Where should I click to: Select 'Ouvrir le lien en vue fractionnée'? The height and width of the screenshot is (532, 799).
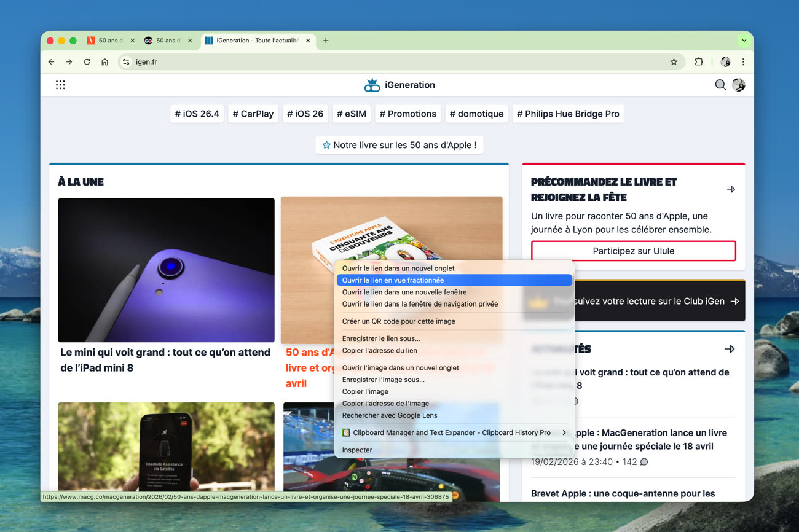point(393,280)
